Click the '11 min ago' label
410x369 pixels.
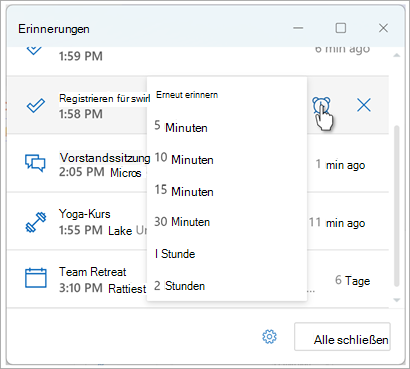[337, 223]
